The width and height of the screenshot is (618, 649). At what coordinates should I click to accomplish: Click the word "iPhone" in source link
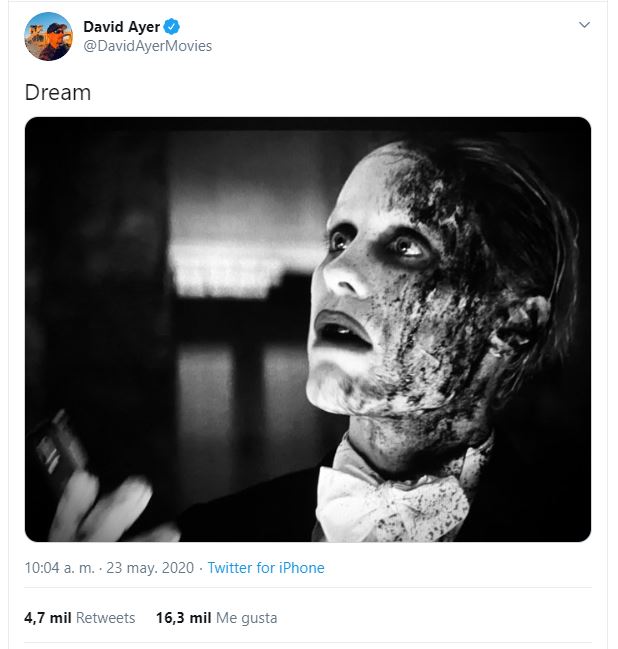[301, 568]
